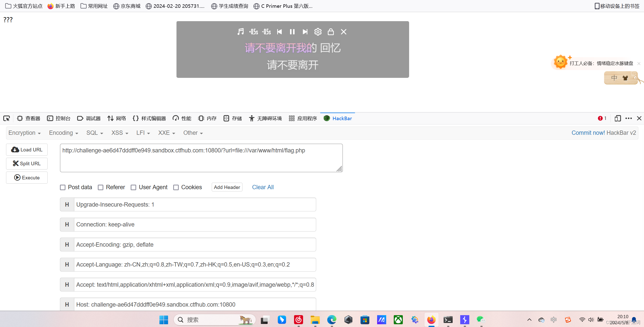This screenshot has height=327, width=644.
Task: Select the 网络 (Network) panel
Action: pyautogui.click(x=116, y=118)
